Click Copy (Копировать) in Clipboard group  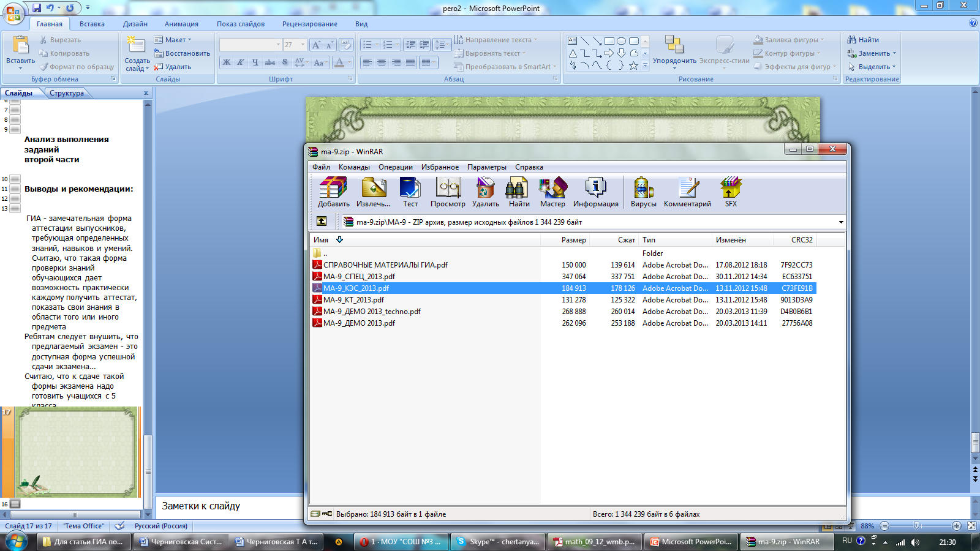64,53
